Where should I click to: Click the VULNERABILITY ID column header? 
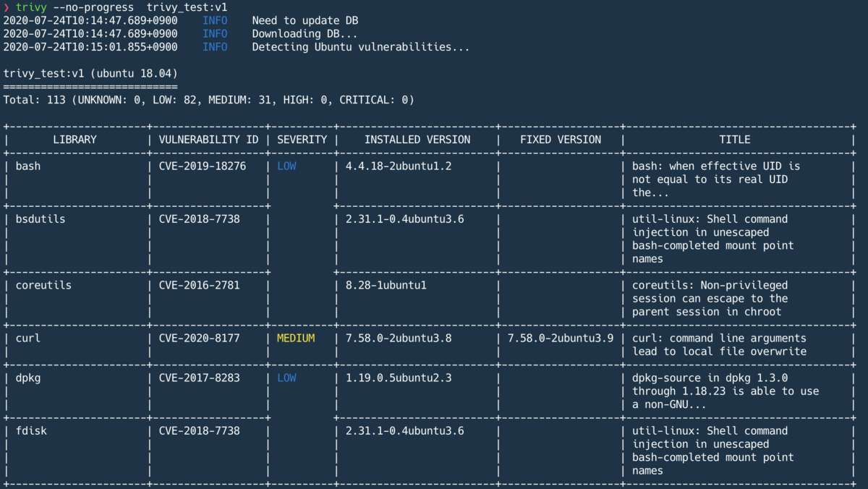tap(208, 140)
